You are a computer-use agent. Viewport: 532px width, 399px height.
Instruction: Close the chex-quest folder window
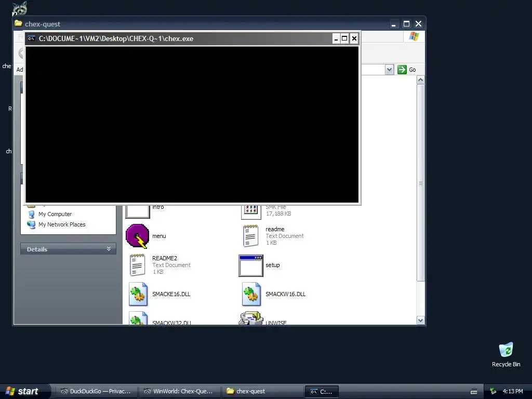[x=418, y=24]
